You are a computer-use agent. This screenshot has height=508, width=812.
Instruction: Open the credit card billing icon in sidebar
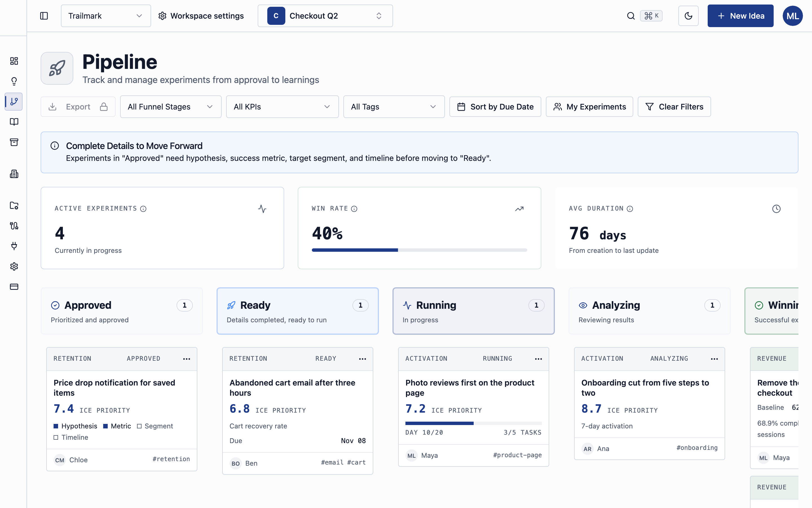coord(14,286)
